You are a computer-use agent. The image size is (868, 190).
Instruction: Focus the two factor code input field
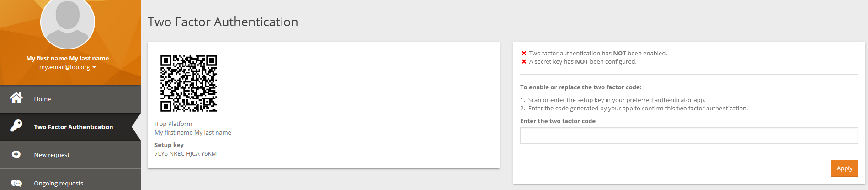click(x=689, y=136)
